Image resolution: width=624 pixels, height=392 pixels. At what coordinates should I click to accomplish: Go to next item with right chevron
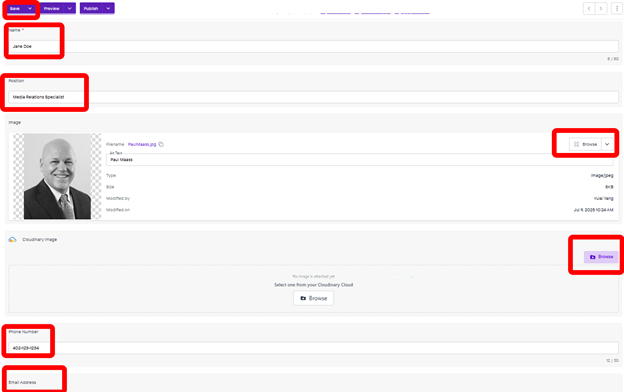pyautogui.click(x=601, y=8)
